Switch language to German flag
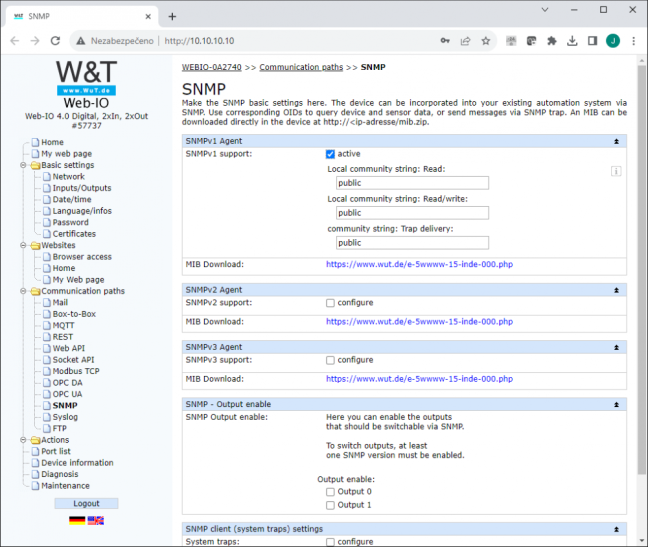Screen dimensions: 648x547 [x=77, y=521]
